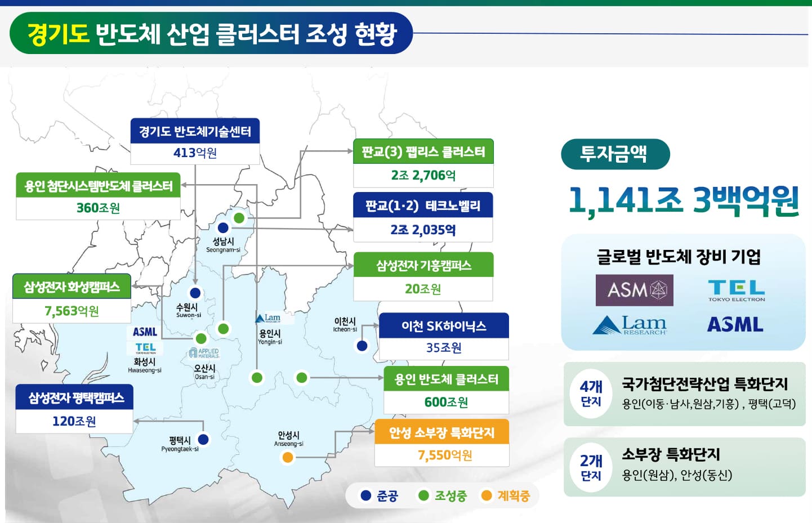Select the 화성시 Hwaseong-si map label
This screenshot has width=812, height=523.
[145, 365]
